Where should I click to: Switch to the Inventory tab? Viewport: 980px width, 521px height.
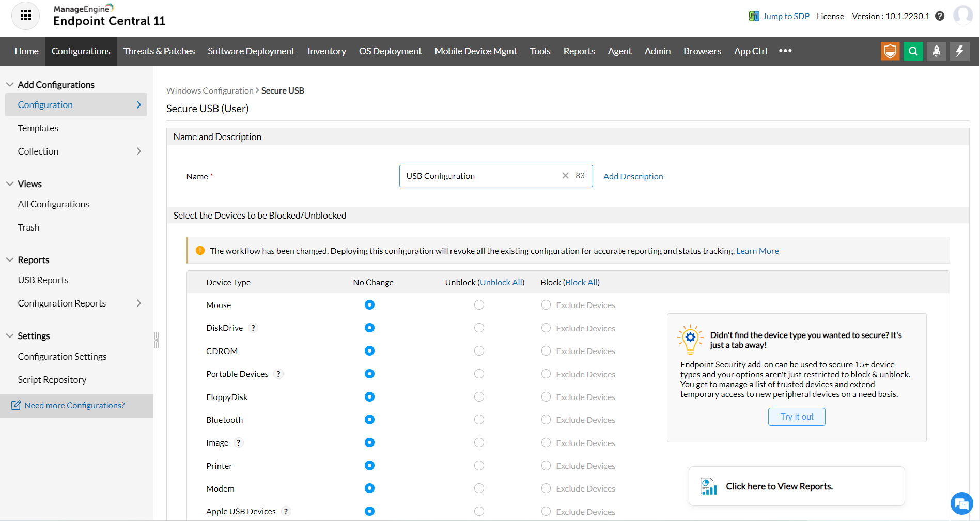pos(326,51)
